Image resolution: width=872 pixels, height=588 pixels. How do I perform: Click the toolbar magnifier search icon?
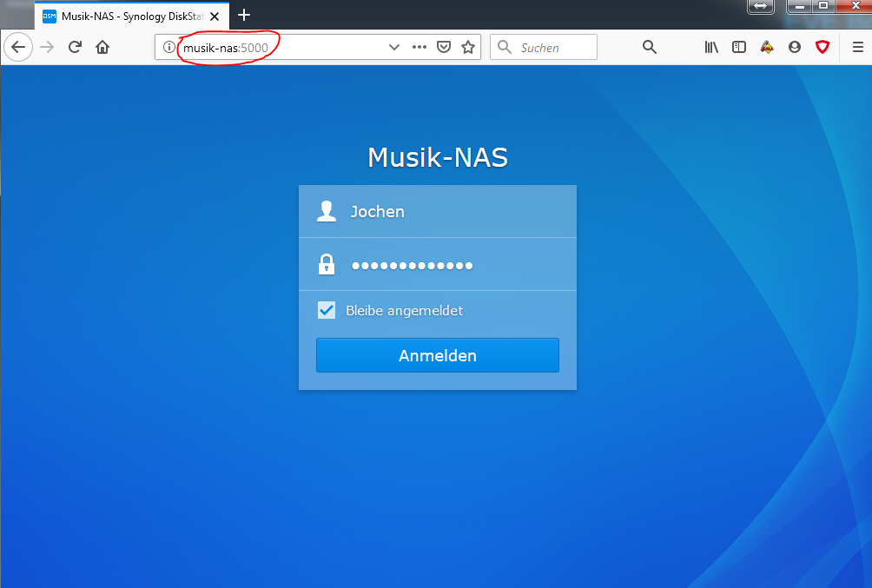650,47
